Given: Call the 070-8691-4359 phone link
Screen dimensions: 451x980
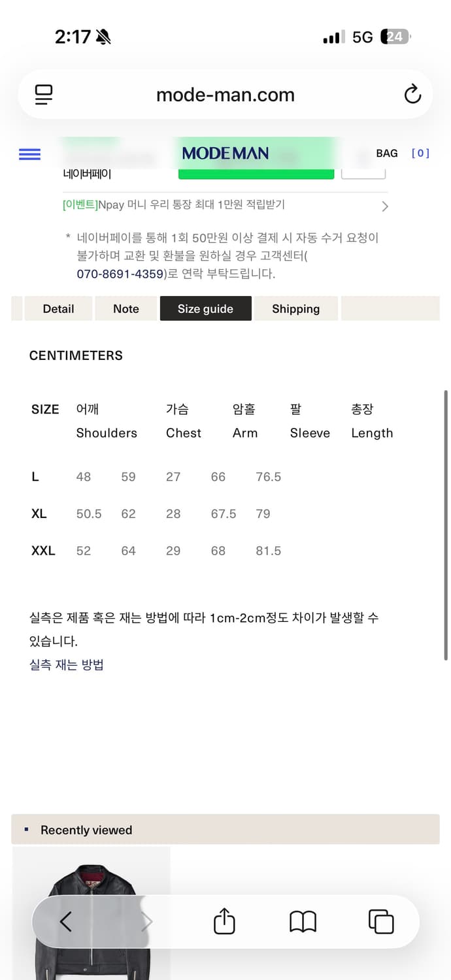Looking at the screenshot, I should click(120, 274).
